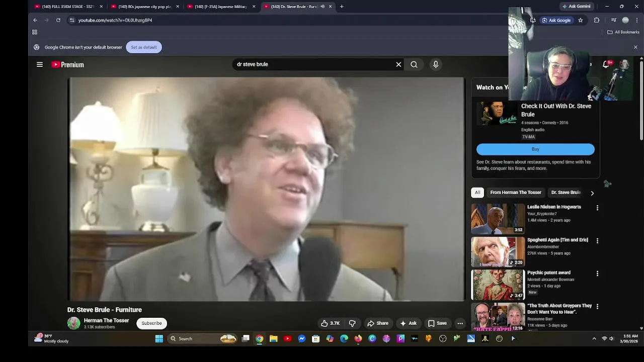This screenshot has height=362, width=644.
Task: Subscribe to Herman The Tosser
Action: [151, 323]
